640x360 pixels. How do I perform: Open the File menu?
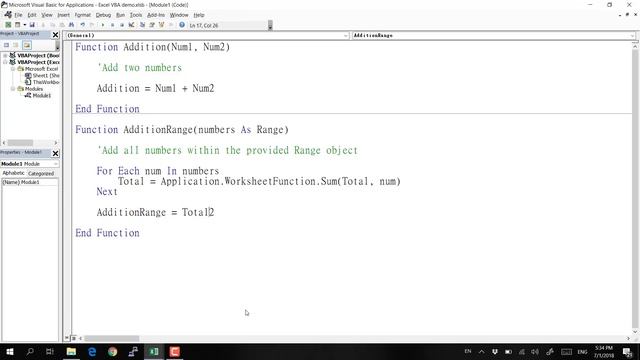click(x=18, y=15)
